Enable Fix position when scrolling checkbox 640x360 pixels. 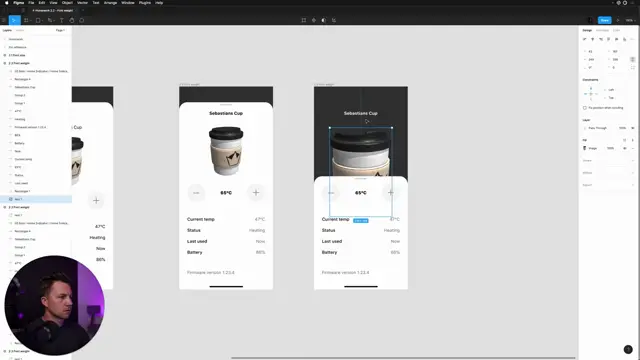coord(584,108)
